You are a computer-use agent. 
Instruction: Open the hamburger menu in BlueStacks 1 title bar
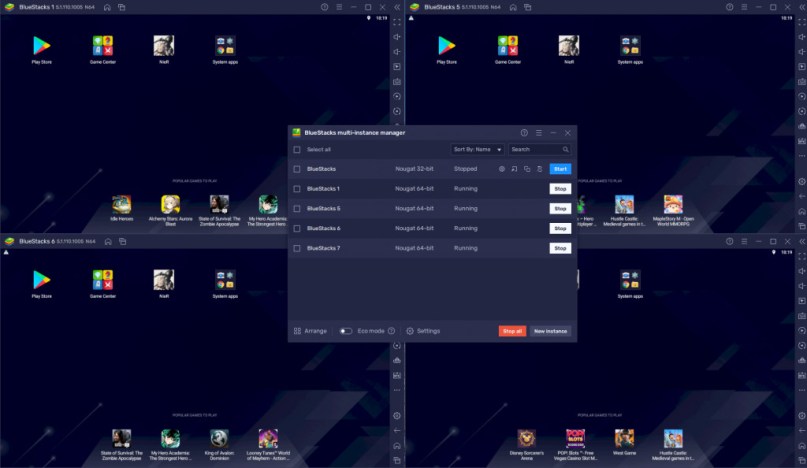tap(339, 7)
